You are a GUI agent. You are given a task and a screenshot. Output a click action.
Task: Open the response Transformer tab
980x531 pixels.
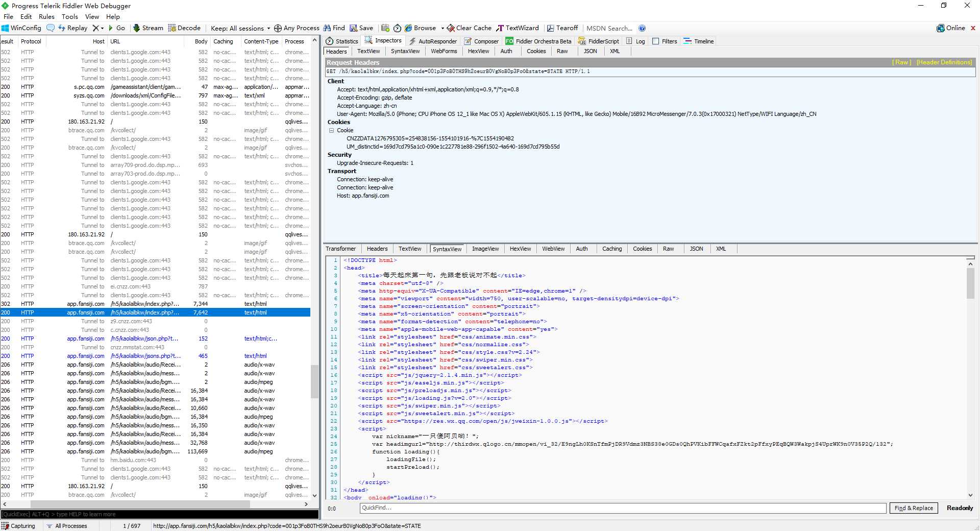tap(341, 249)
